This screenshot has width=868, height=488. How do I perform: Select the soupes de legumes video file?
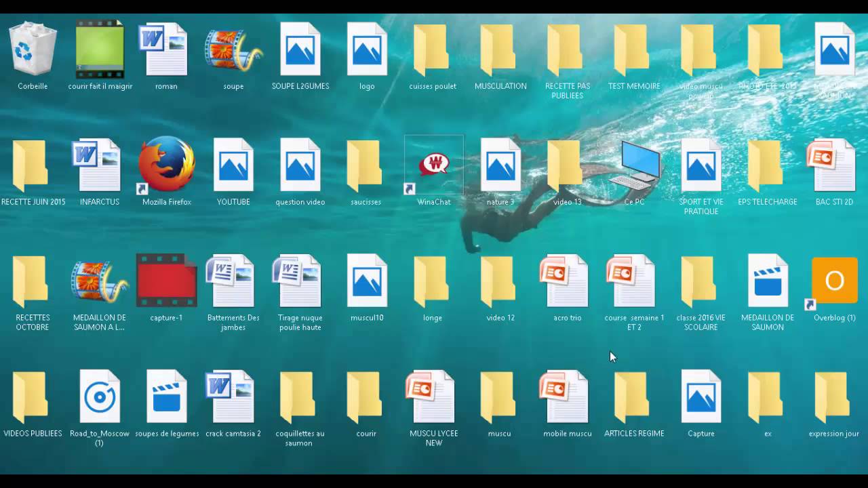(x=166, y=397)
